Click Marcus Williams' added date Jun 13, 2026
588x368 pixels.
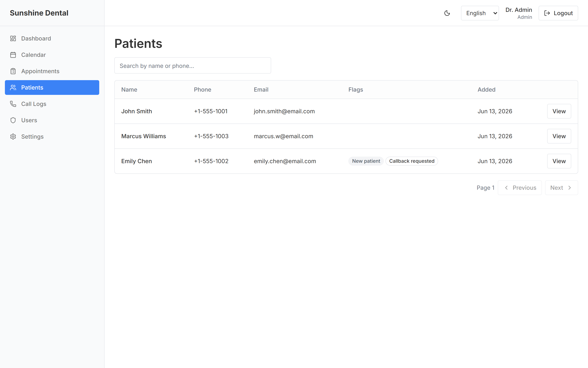495,136
